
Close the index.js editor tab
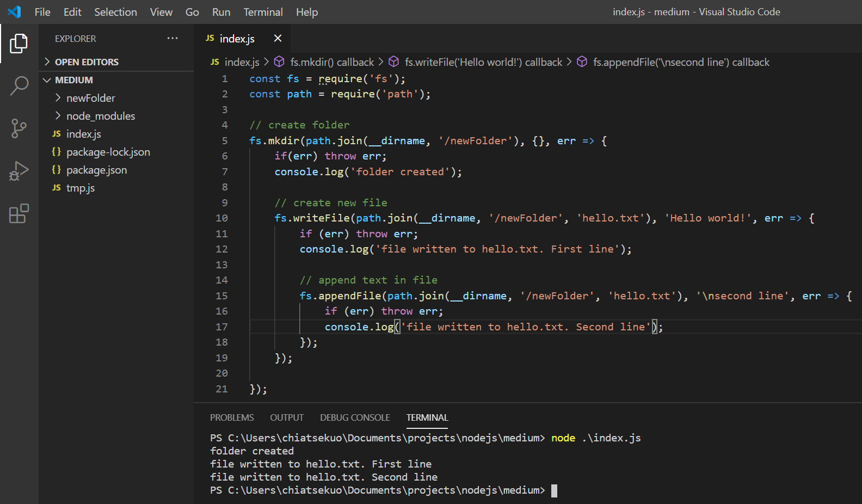[x=278, y=38]
